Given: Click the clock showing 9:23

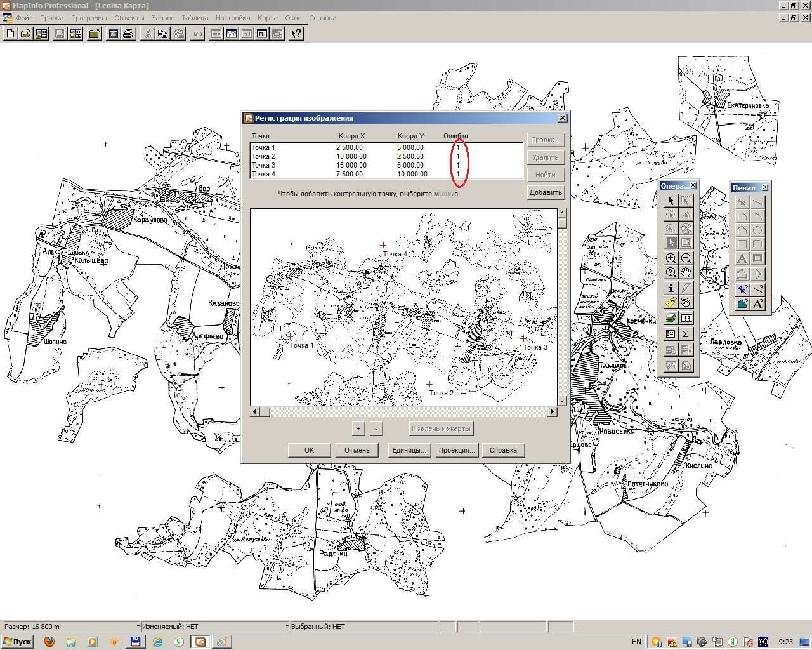Looking at the screenshot, I should point(785,642).
